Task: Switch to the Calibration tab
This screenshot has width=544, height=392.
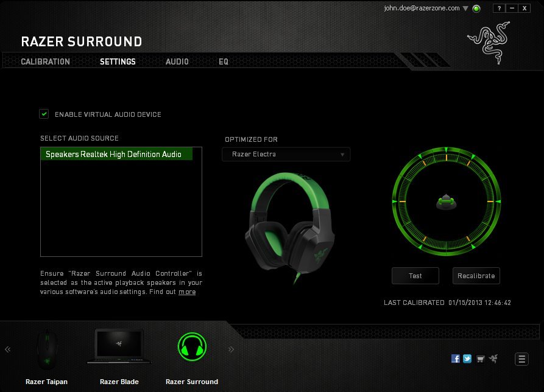Action: point(45,61)
